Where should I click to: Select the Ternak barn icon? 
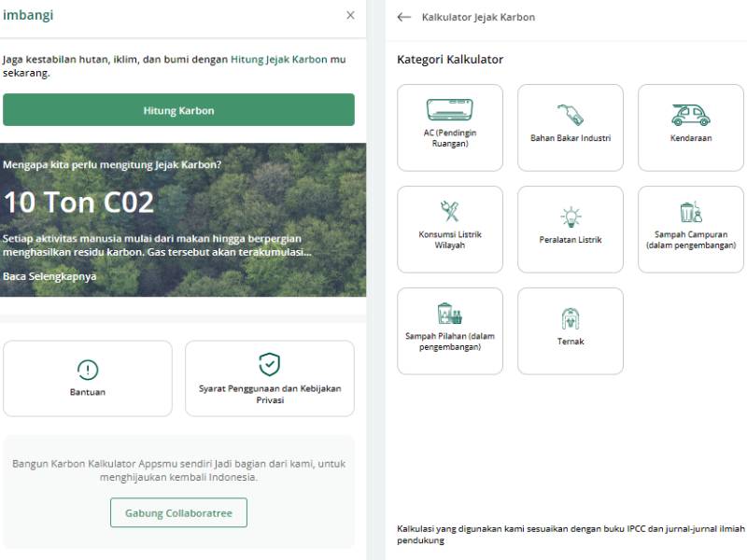pyautogui.click(x=571, y=318)
